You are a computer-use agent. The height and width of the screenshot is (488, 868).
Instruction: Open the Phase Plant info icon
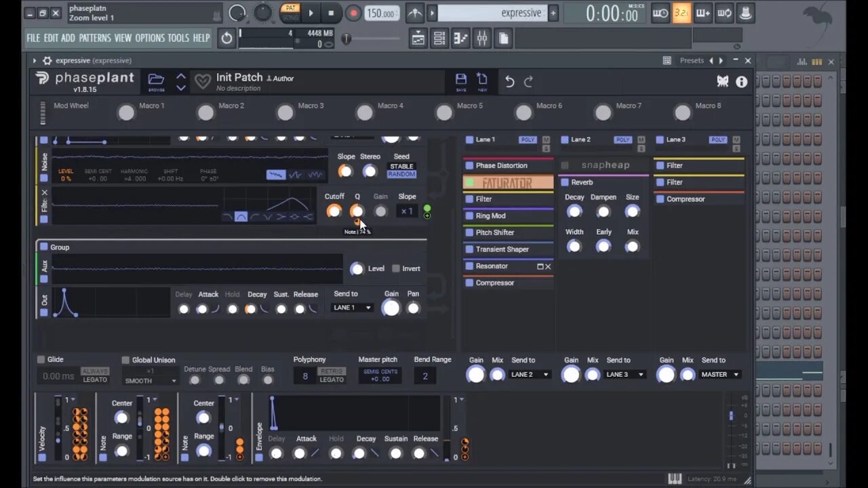742,81
